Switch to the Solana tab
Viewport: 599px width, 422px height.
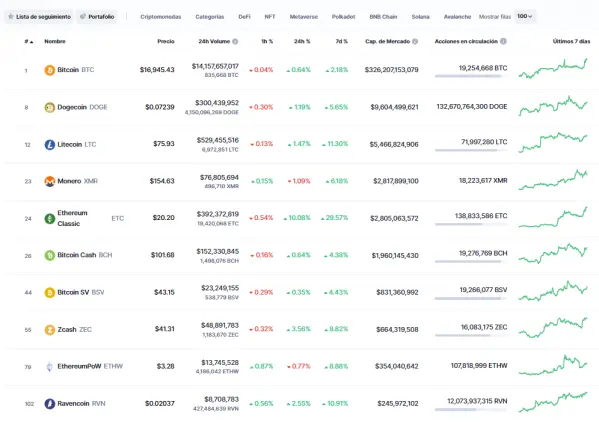tap(421, 17)
